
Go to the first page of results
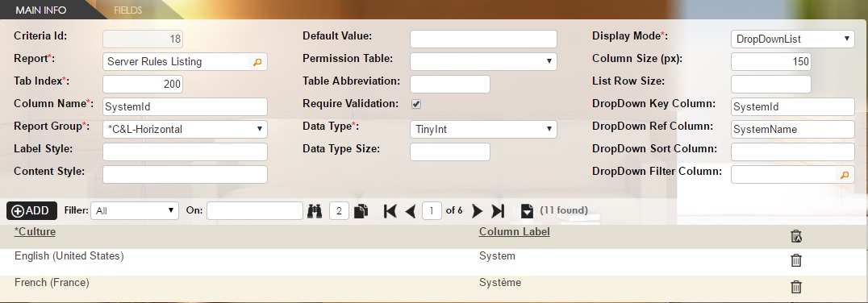[x=390, y=210]
